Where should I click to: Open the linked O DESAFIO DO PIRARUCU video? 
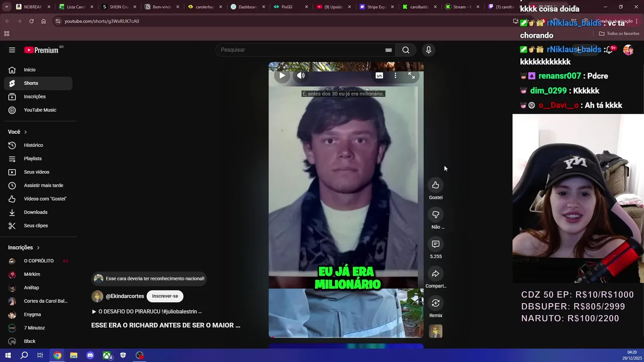pos(146,312)
